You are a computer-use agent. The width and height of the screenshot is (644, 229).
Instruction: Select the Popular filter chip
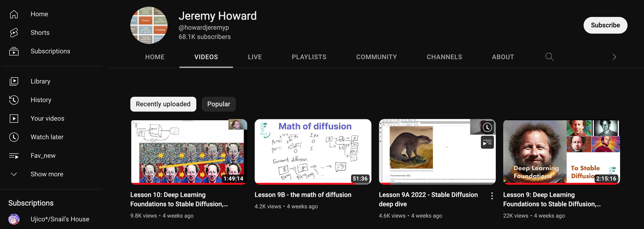(x=219, y=104)
